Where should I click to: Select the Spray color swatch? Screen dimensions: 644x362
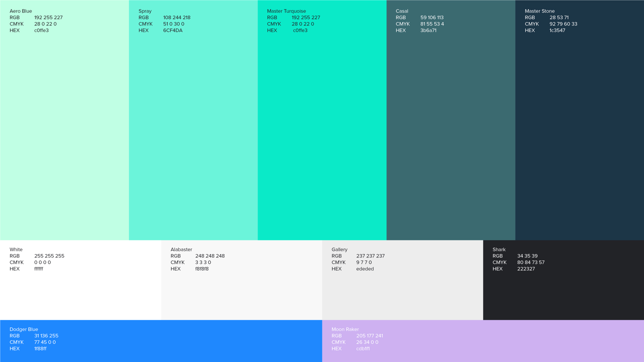[x=193, y=120]
